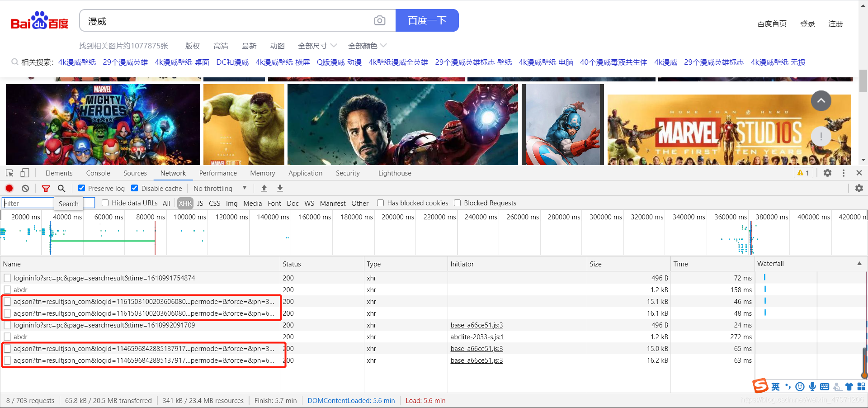
Task: Open Sogou soft keyboard icon
Action: point(825,386)
